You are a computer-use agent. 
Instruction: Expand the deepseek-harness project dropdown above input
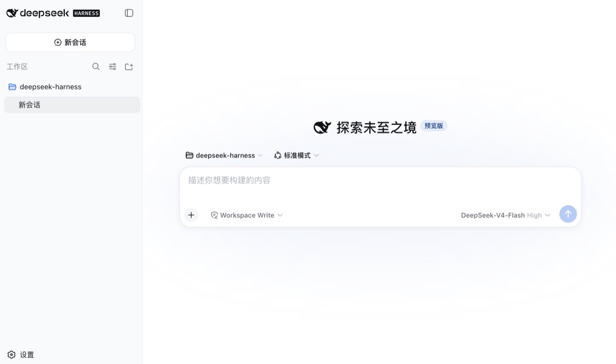224,156
